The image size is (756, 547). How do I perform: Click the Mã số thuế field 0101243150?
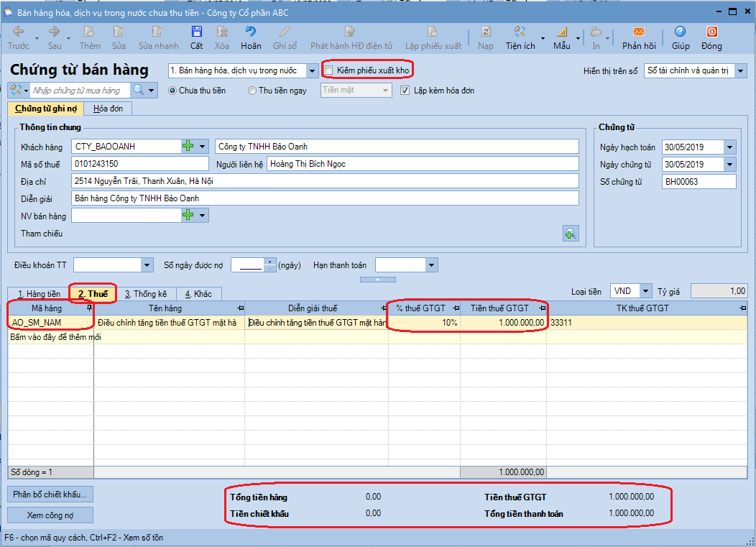pyautogui.click(x=140, y=163)
